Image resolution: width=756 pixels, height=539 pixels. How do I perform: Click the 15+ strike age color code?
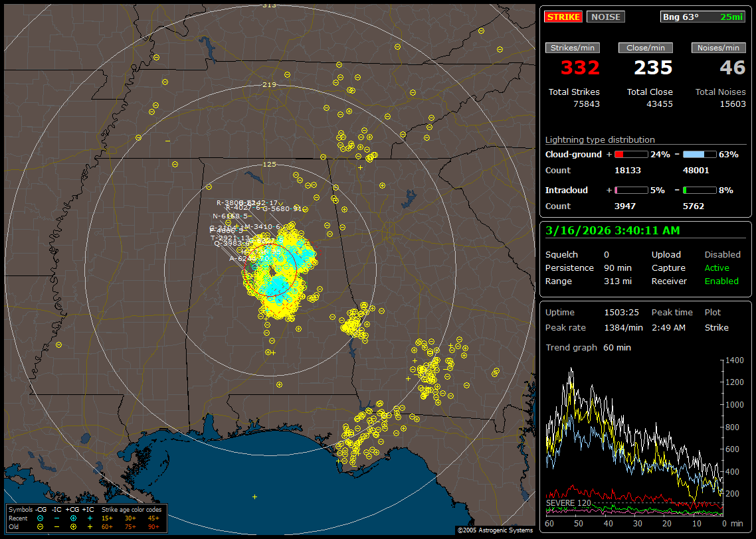click(107, 518)
